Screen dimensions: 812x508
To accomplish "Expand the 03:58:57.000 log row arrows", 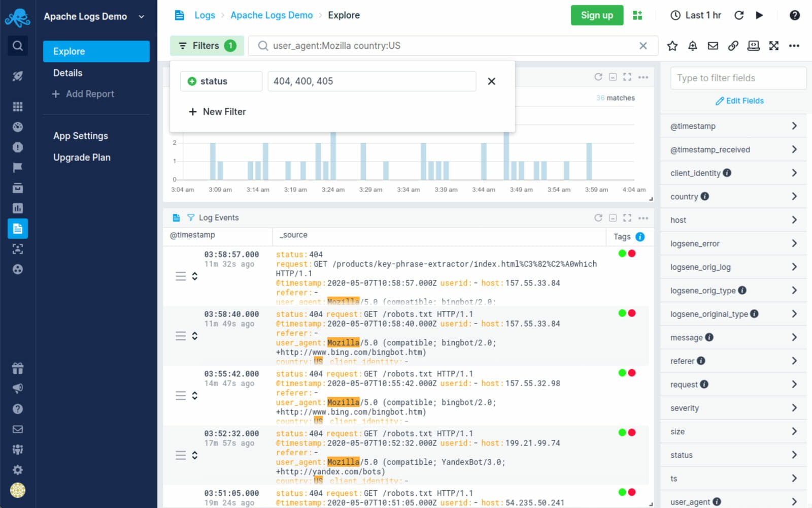I will (195, 276).
